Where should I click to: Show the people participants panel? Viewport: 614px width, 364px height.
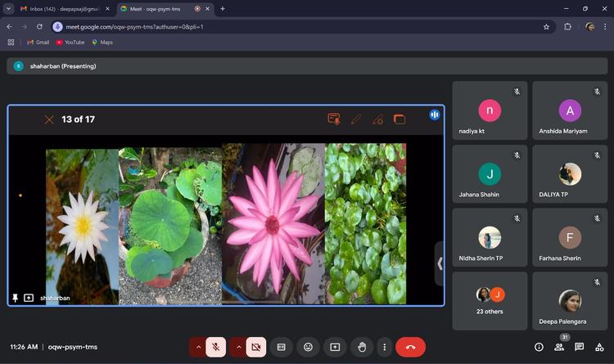pyautogui.click(x=559, y=347)
